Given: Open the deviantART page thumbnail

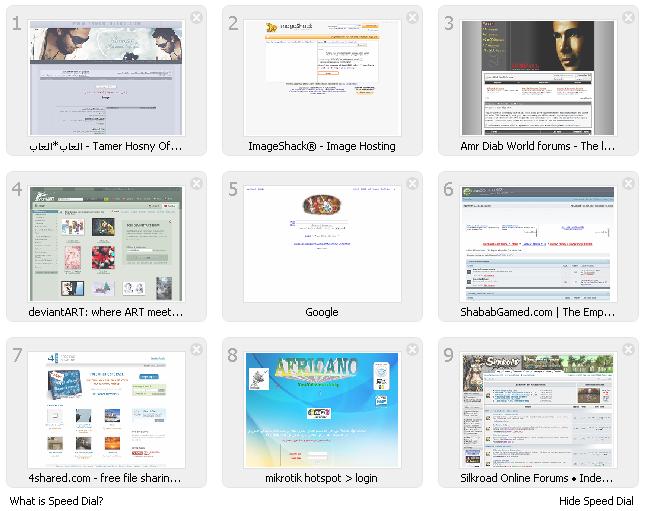Looking at the screenshot, I should point(107,244).
